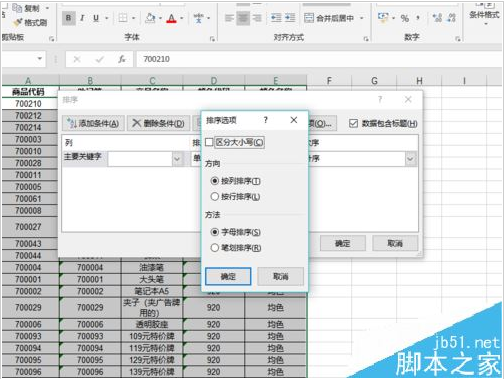Click the formula bar showing 700210
The width and height of the screenshot is (504, 379).
click(318, 59)
